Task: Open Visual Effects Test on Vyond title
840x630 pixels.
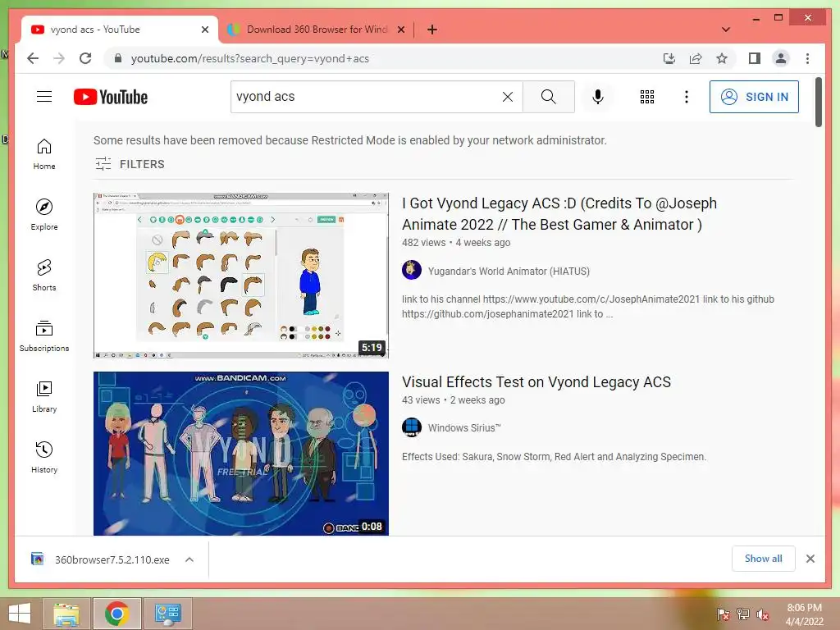Action: 536,382
